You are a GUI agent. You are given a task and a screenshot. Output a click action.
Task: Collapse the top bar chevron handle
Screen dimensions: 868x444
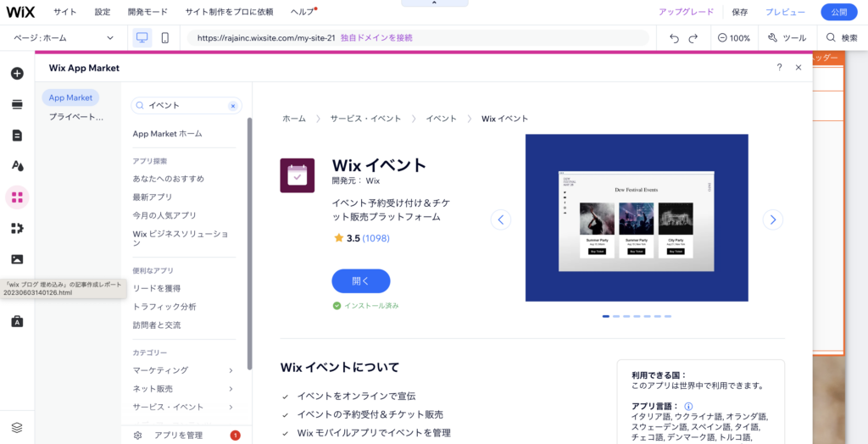(x=435, y=3)
